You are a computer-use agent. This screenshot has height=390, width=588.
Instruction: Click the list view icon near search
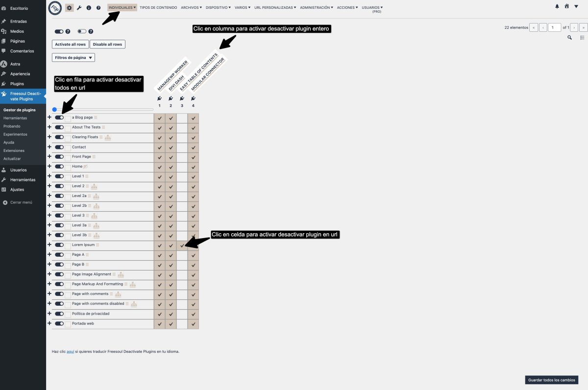click(x=583, y=38)
